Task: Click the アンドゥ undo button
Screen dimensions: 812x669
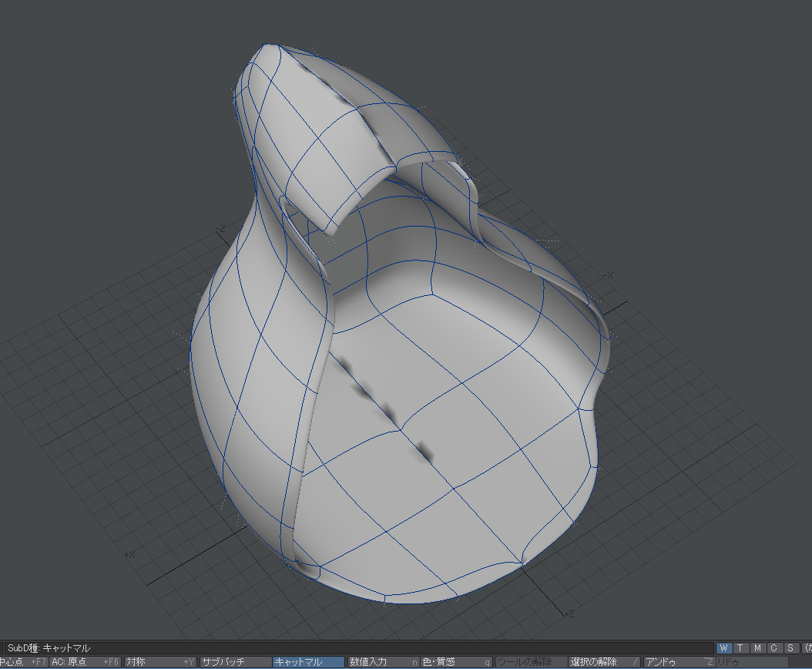Action: [x=679, y=662]
